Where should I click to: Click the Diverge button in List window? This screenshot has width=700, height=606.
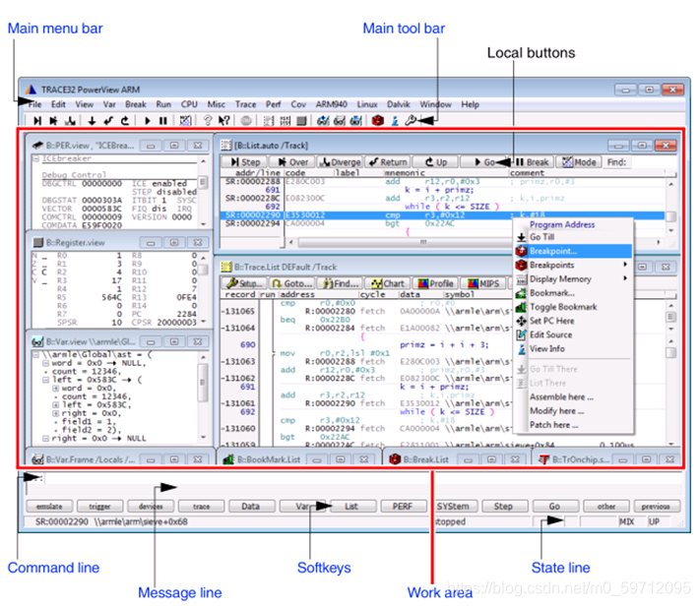click(341, 162)
